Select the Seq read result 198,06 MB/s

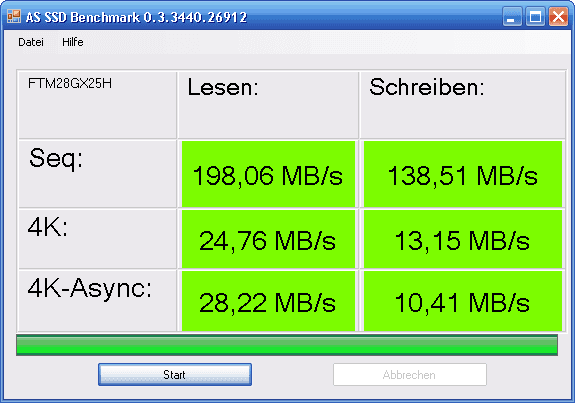coord(268,174)
